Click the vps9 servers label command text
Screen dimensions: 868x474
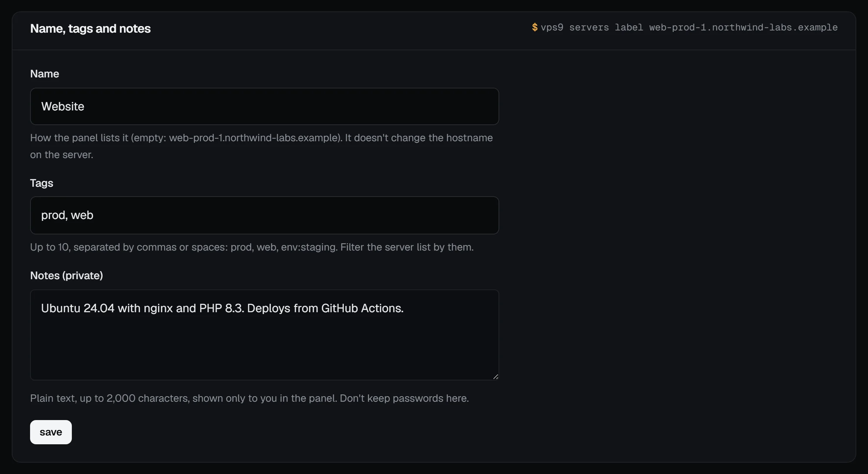click(x=689, y=28)
